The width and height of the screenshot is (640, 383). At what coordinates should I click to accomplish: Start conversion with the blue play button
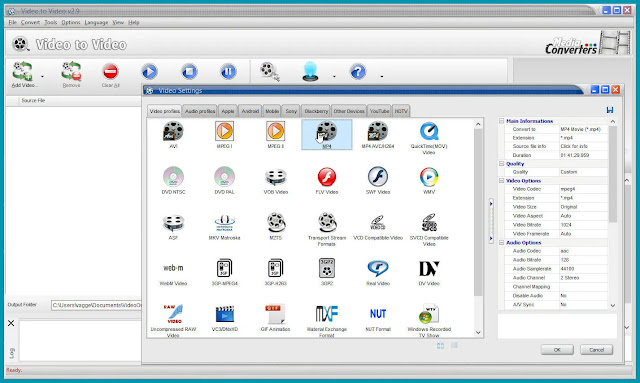click(149, 71)
